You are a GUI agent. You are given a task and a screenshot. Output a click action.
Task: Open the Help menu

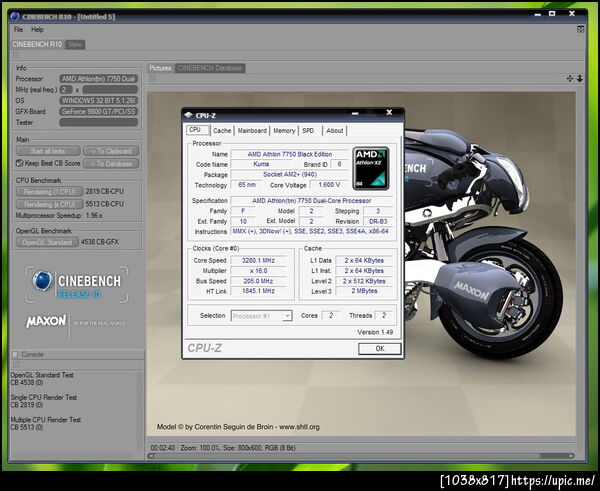(x=37, y=29)
